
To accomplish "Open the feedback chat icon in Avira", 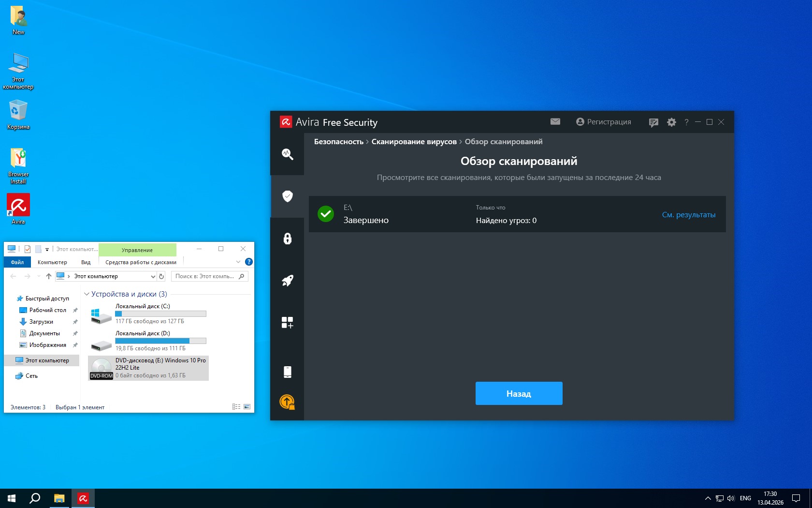I will point(653,122).
